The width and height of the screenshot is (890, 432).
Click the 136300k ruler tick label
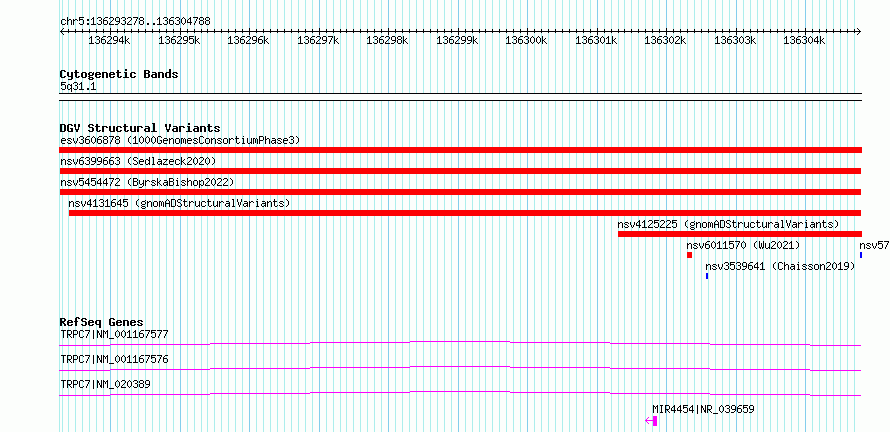[x=527, y=40]
